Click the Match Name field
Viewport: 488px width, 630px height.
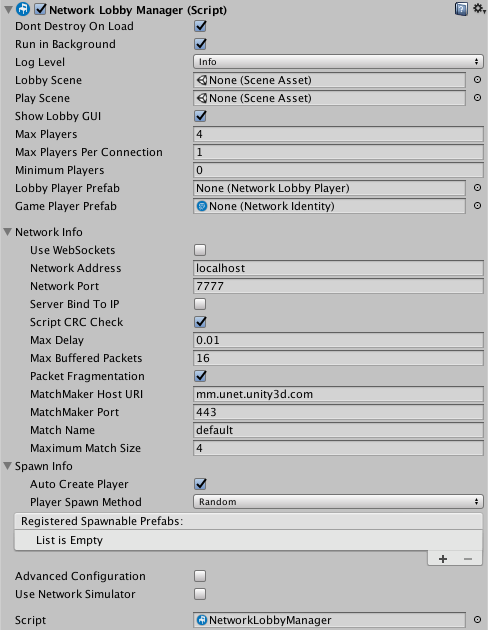(x=338, y=430)
